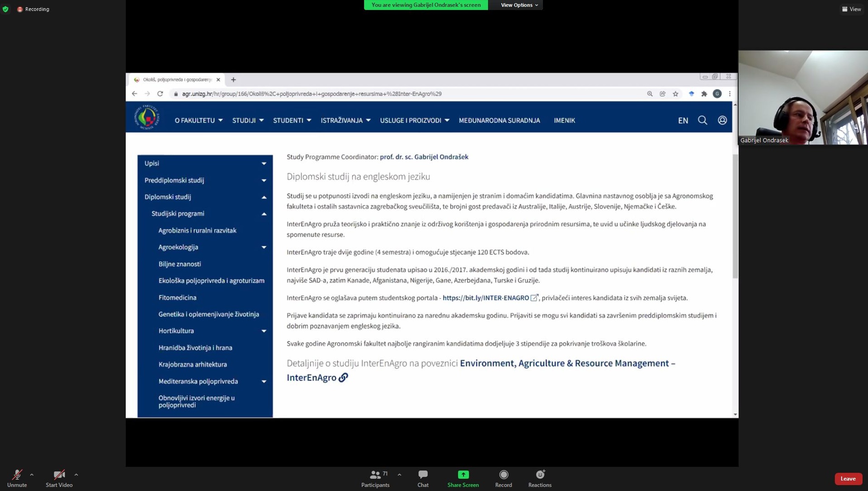Open Reactions menu

540,478
